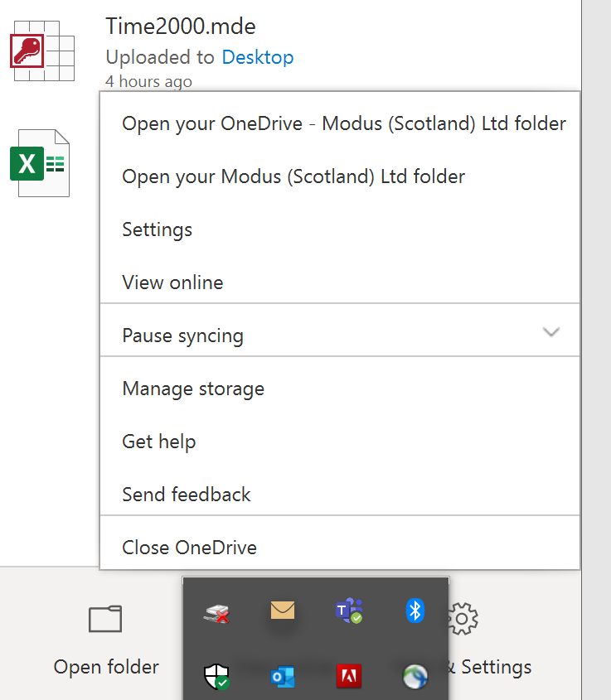Click the Open folder icon

105,619
